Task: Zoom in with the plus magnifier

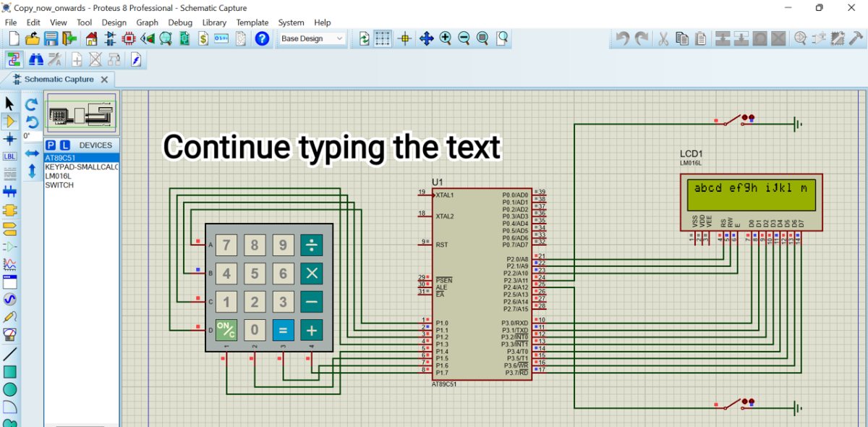Action: 445,38
